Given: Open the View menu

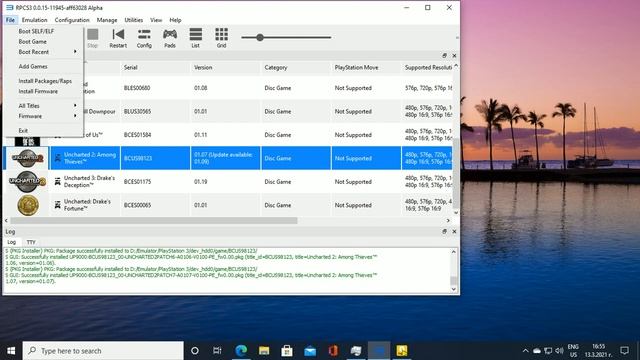Looking at the screenshot, I should coord(156,20).
